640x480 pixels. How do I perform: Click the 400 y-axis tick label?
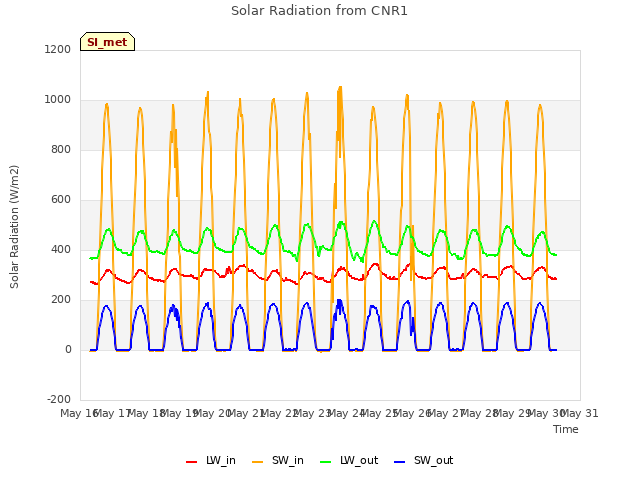(x=61, y=249)
